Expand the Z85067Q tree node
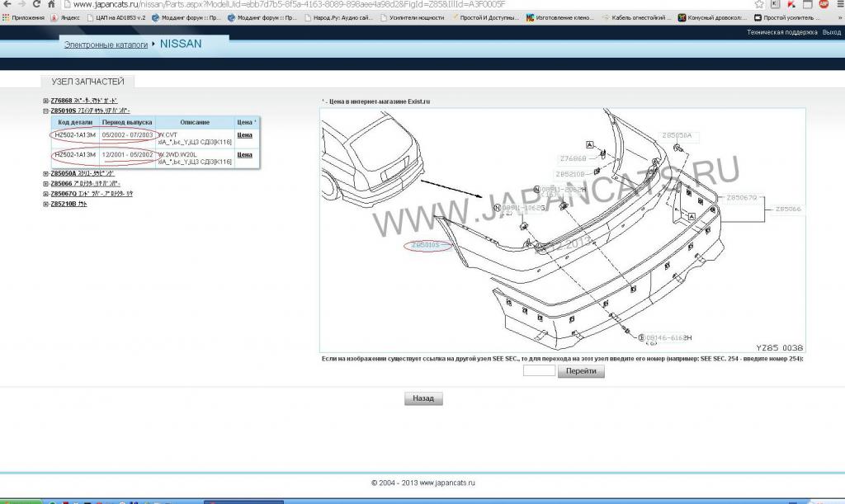This screenshot has height=504, width=845. 46,194
